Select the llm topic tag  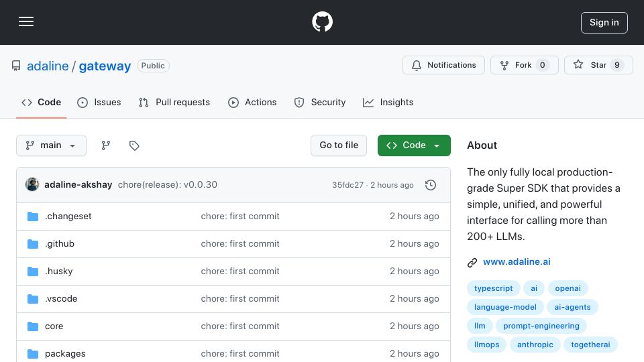click(480, 326)
